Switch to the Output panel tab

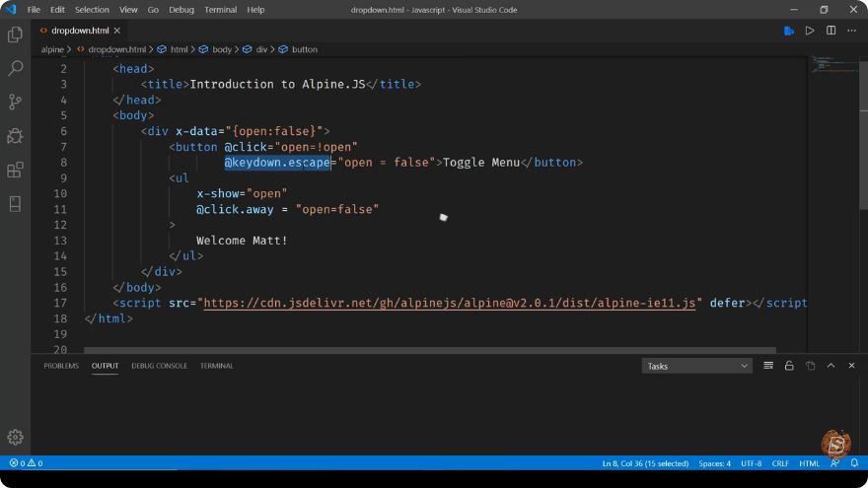[x=105, y=366]
